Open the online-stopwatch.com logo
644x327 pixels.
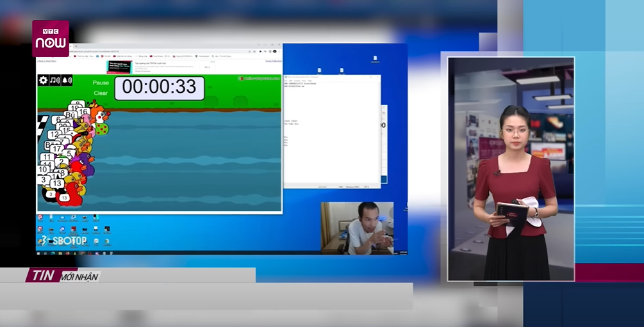point(260,78)
